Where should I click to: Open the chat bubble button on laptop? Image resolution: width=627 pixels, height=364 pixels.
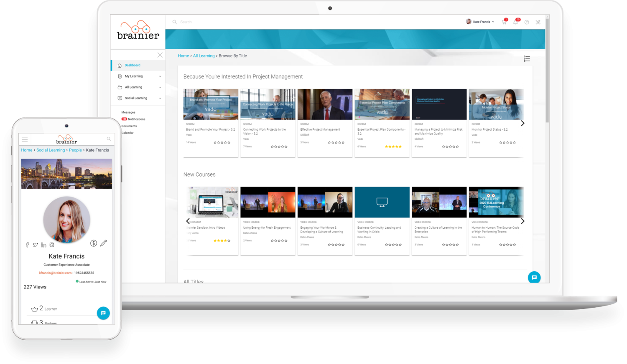(x=534, y=277)
